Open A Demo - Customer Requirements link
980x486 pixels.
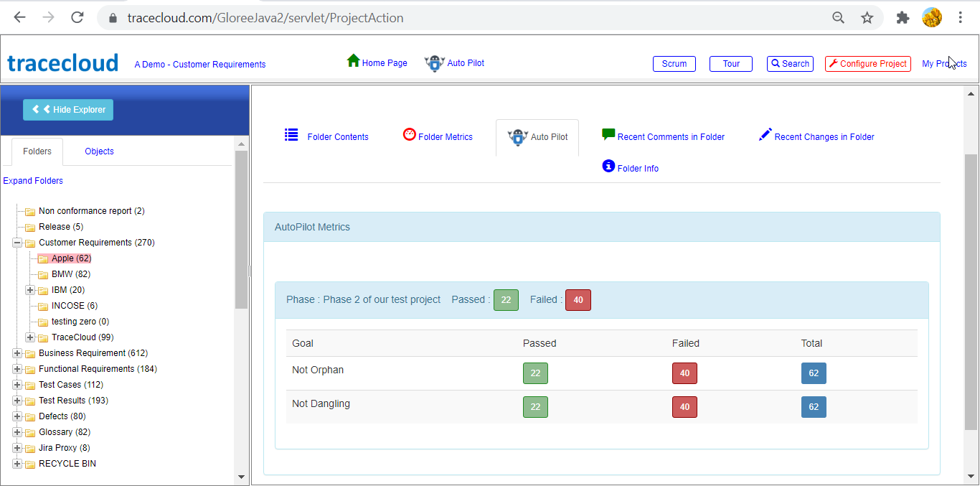200,65
